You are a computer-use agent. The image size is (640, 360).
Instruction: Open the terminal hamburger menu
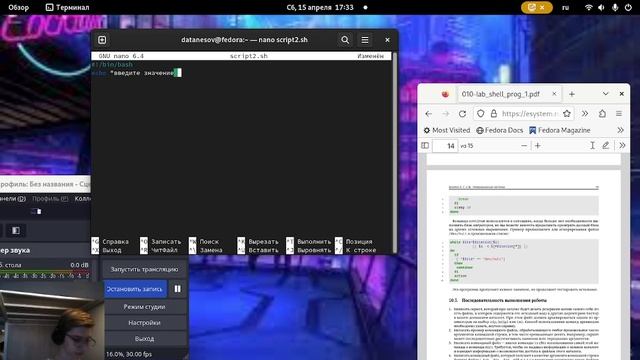(365, 40)
